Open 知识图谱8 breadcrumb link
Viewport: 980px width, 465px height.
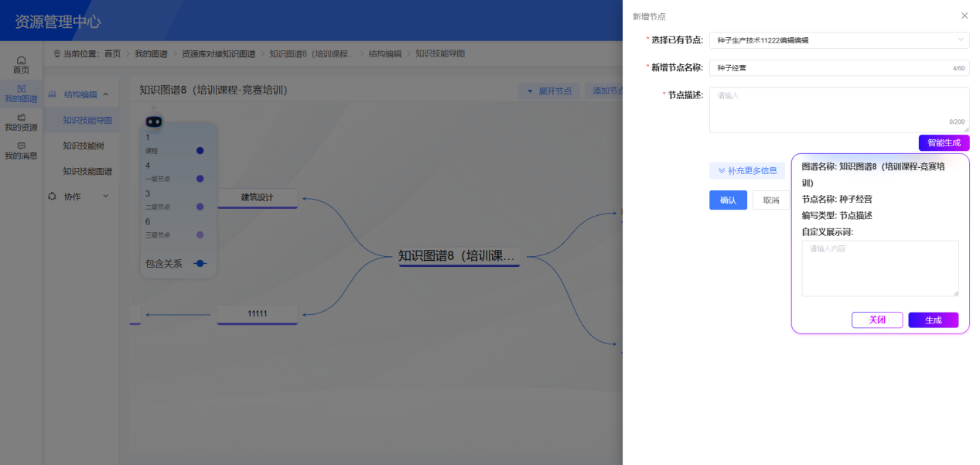click(x=312, y=53)
